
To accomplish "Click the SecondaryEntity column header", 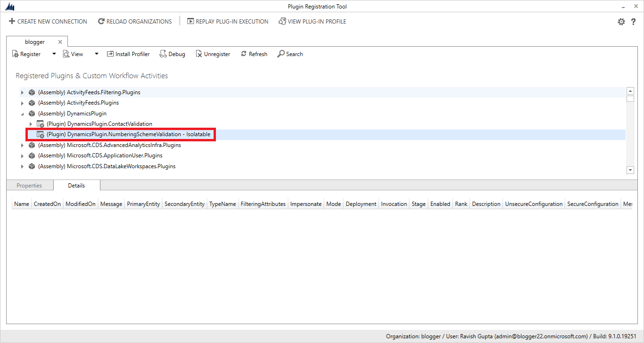I will coord(184,204).
